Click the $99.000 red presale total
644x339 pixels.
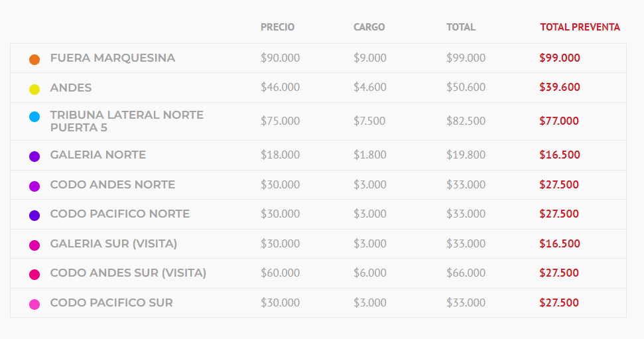[560, 58]
